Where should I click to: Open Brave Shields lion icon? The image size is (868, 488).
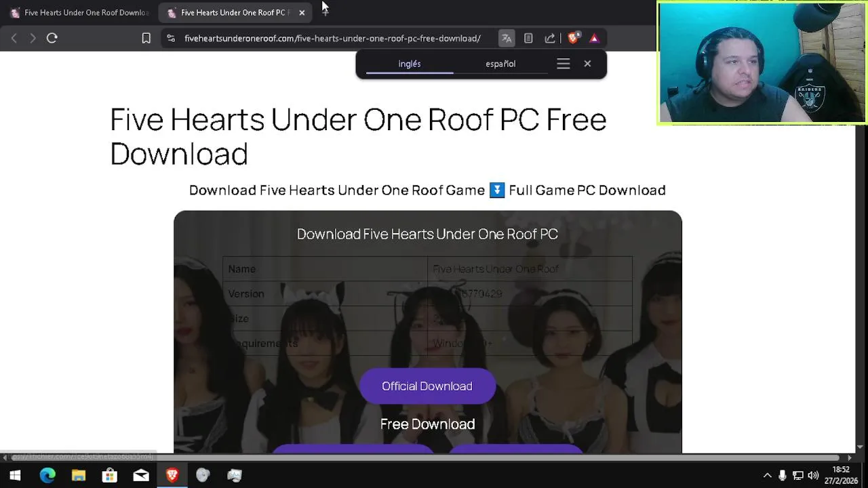573,38
